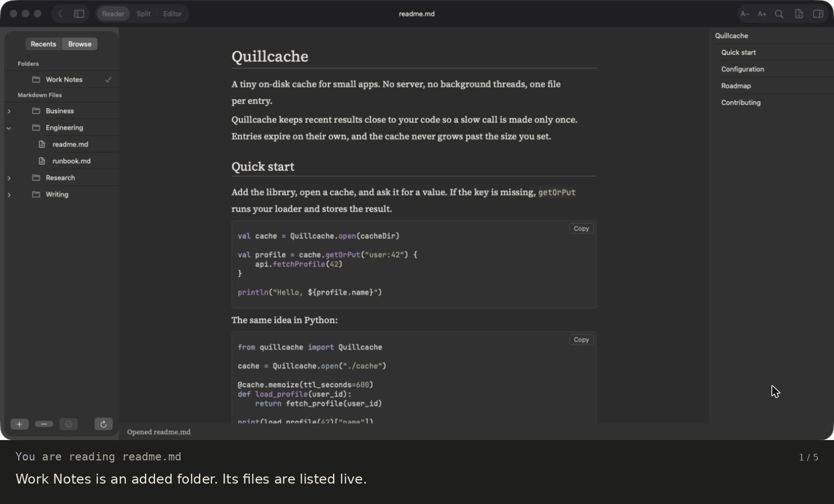Refresh the file list with reload icon
The height and width of the screenshot is (504, 834).
point(103,424)
